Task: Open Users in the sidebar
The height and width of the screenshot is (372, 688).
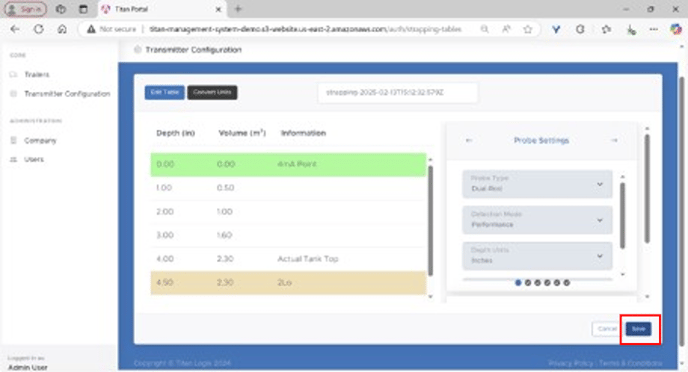Action: 34,159
